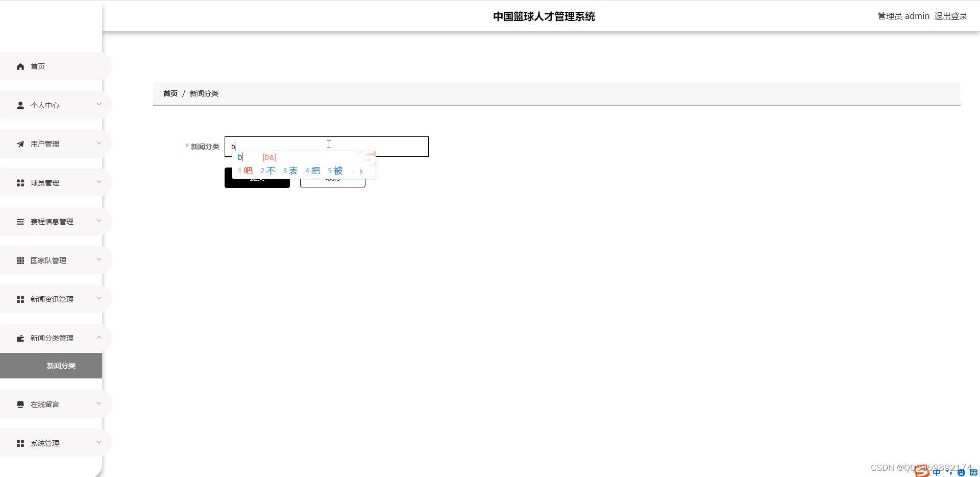Expand the 球员管理 menu chevron
980x477 pixels.
[99, 182]
